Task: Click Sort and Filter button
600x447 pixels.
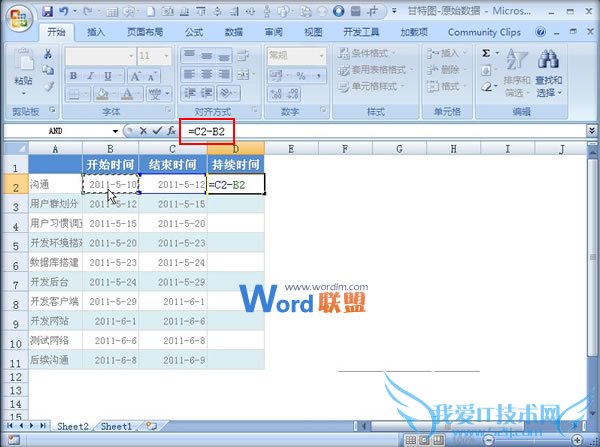Action: [517, 73]
